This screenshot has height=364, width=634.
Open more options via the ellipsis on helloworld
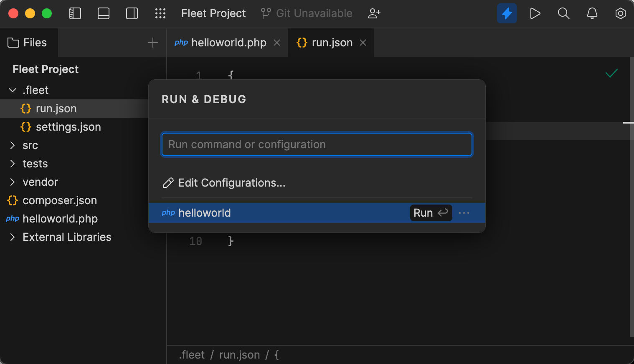[464, 213]
